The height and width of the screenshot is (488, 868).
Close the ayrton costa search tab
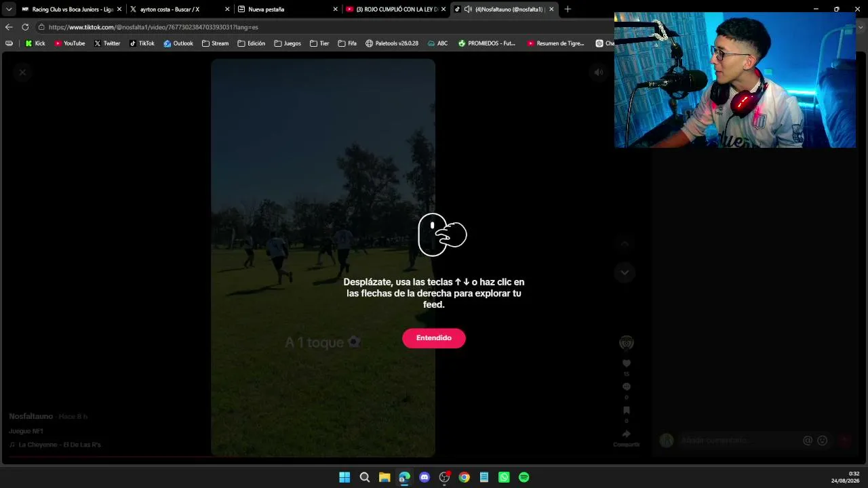pos(227,9)
